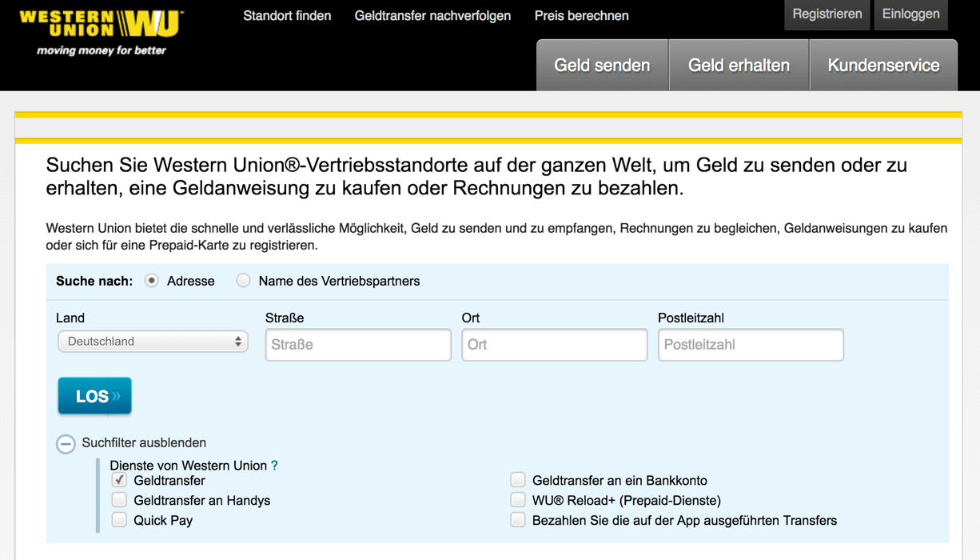Click the 'moving money for better' tagline

point(102,50)
